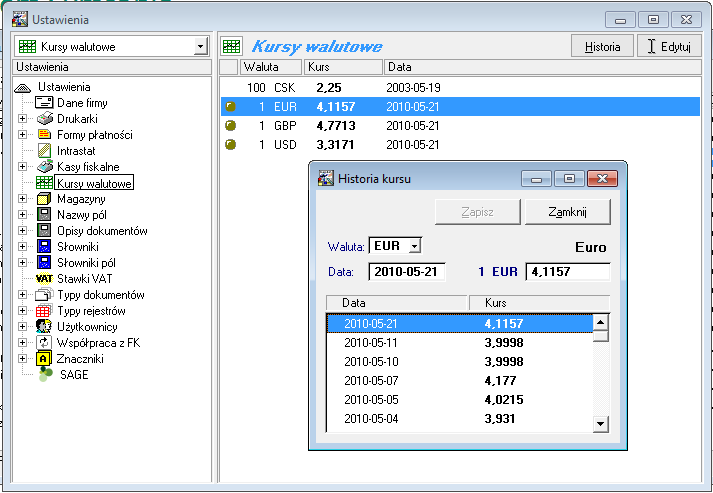Select history entry 2010-05-05 with 4,0215
Image resolution: width=713 pixels, height=493 pixels.
pos(460,400)
